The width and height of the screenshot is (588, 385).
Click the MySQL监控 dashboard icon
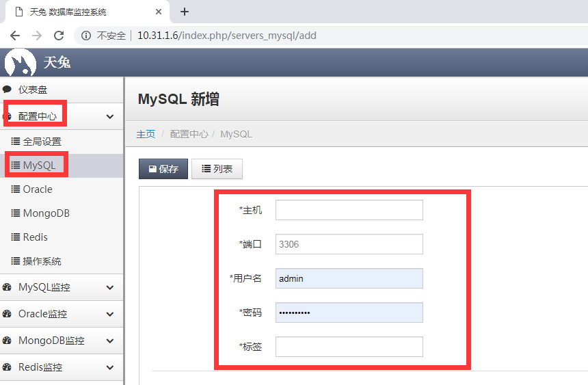7,287
